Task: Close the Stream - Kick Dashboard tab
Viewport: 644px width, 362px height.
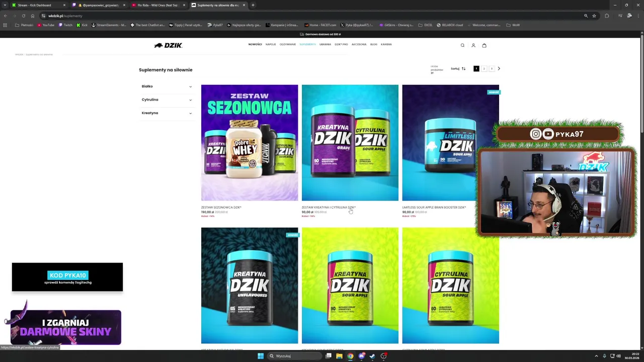Action: point(64,5)
